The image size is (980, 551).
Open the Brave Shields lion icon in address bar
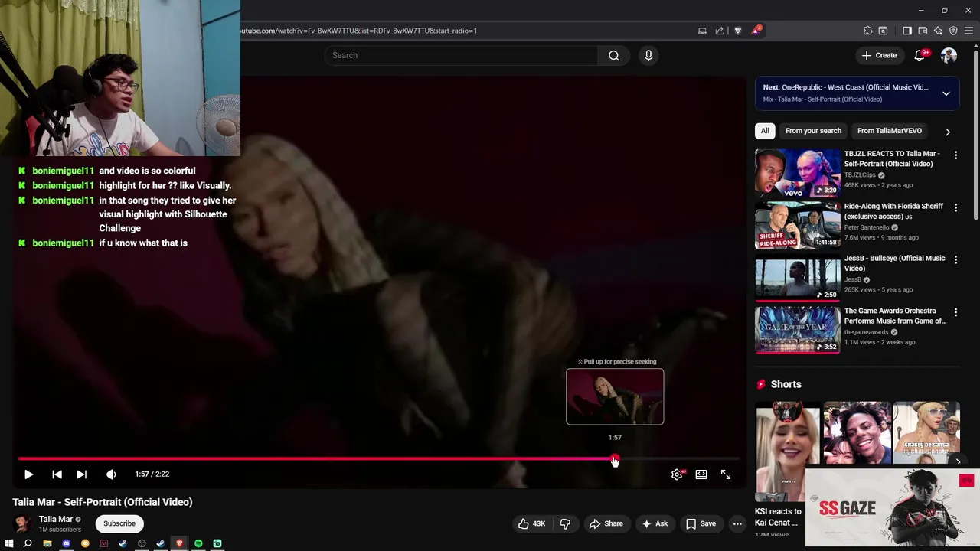(738, 31)
